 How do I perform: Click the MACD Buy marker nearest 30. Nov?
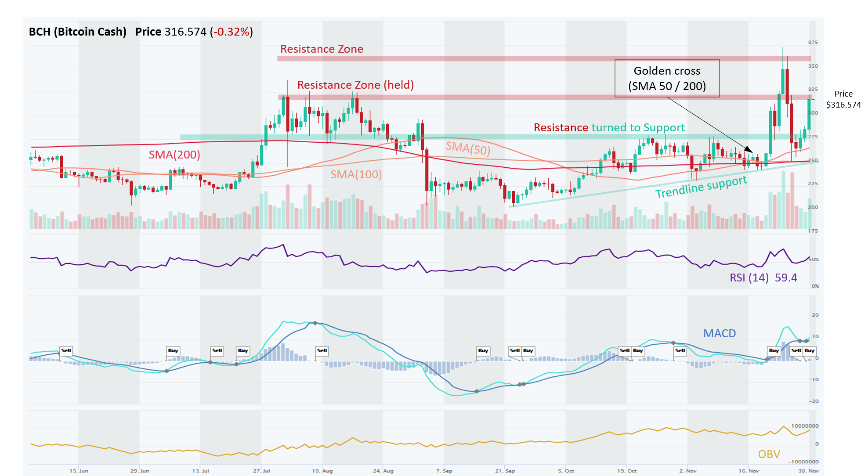(x=810, y=350)
